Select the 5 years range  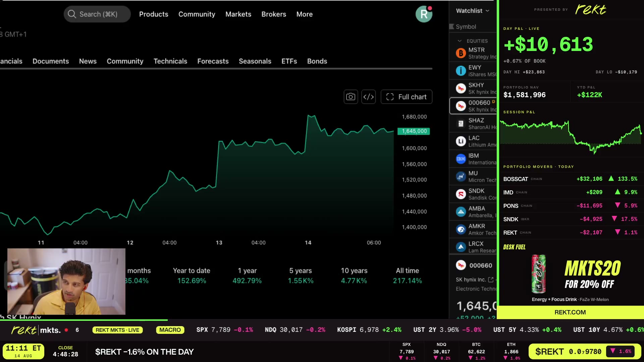coord(301,276)
